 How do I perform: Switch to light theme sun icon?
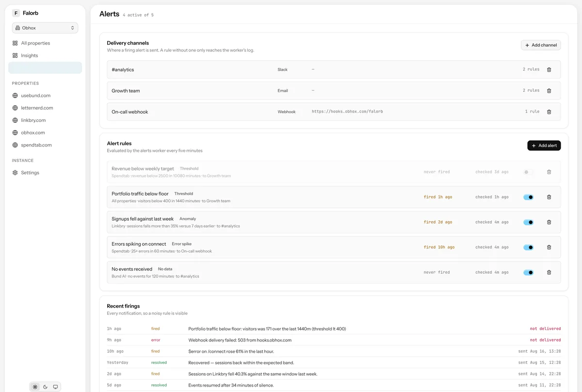35,387
